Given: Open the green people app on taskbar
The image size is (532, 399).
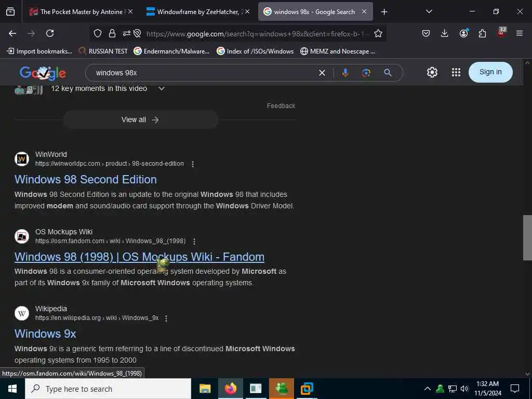Looking at the screenshot, I should coord(281,389).
